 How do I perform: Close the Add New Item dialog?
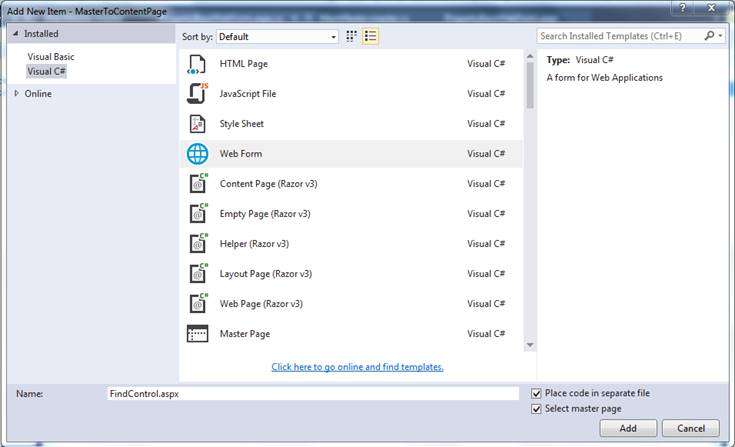[x=711, y=8]
